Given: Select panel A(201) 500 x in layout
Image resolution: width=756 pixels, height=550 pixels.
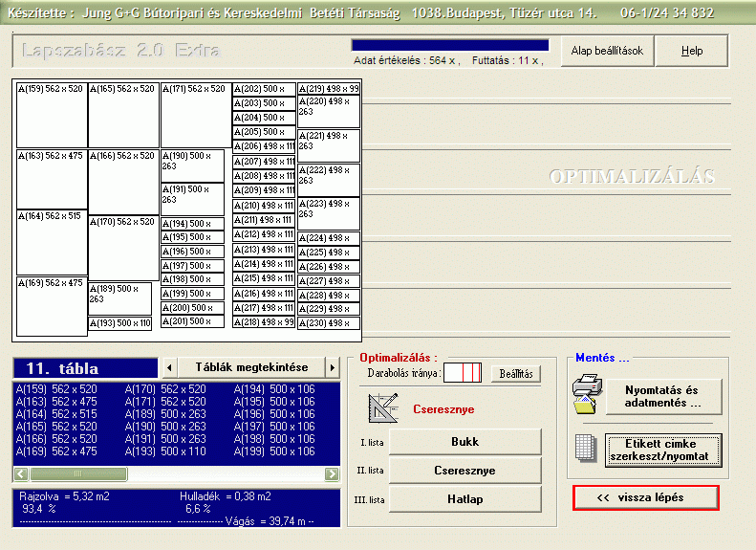Looking at the screenshot, I should [x=192, y=321].
